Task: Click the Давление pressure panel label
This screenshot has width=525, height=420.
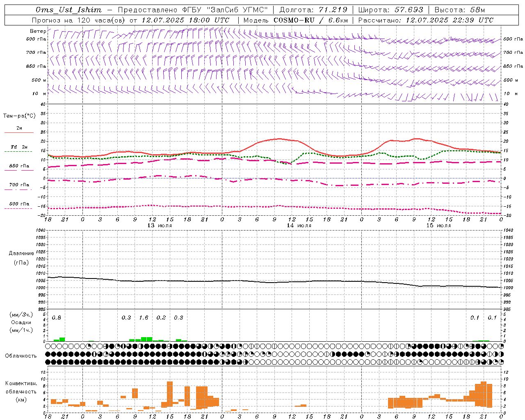Action: (x=21, y=253)
